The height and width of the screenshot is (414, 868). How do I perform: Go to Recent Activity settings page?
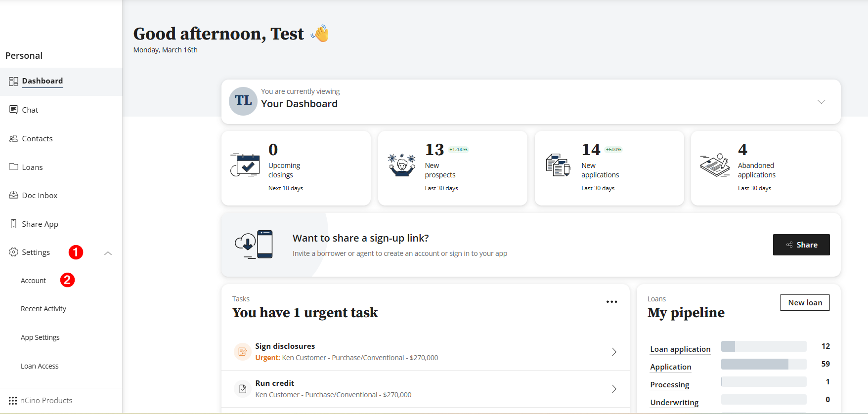[x=43, y=309]
